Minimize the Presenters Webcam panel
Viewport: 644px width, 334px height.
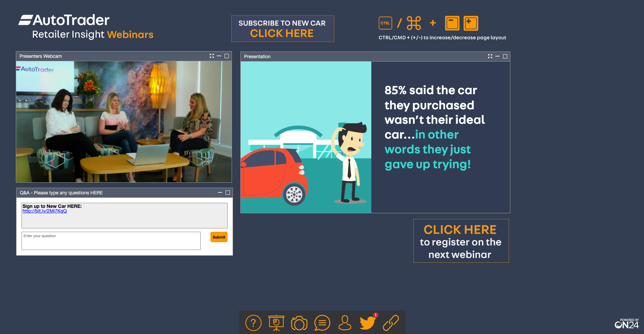click(219, 56)
